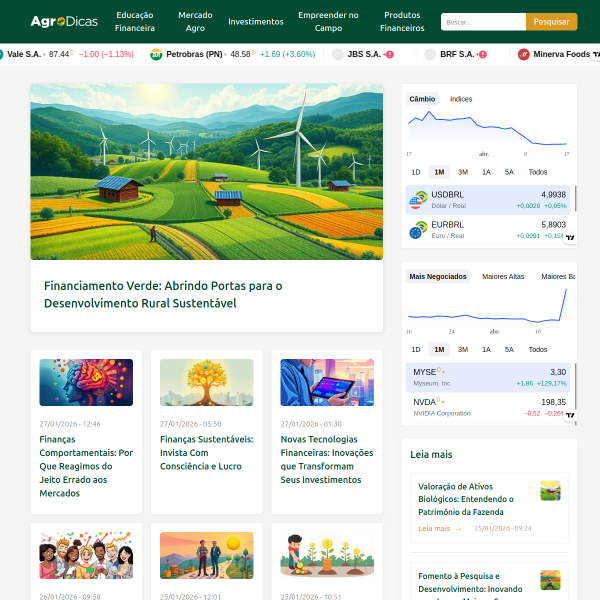The width and height of the screenshot is (600, 600).
Task: Click the AgroDicas logo
Action: tap(64, 21)
